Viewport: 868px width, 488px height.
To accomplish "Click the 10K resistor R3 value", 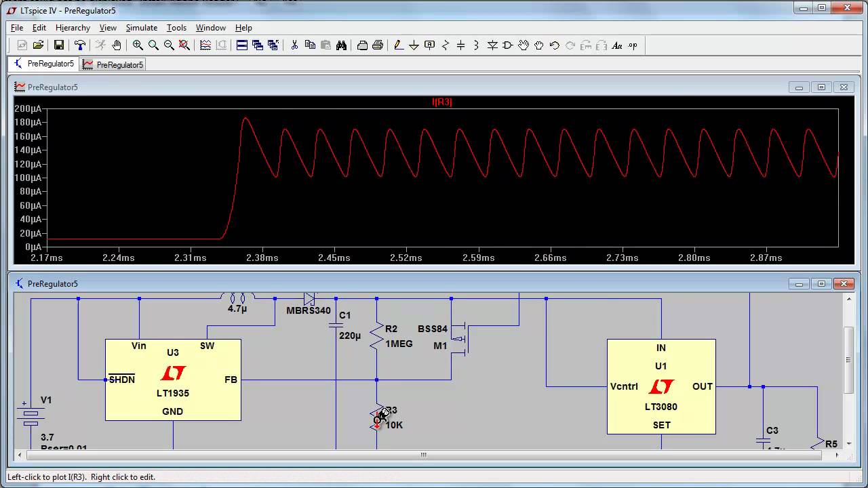I will pyautogui.click(x=394, y=425).
